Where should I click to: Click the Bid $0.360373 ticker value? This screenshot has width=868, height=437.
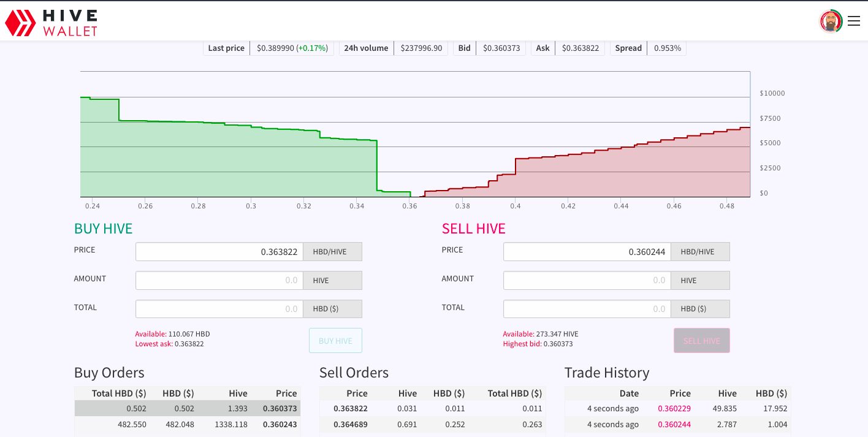coord(501,48)
